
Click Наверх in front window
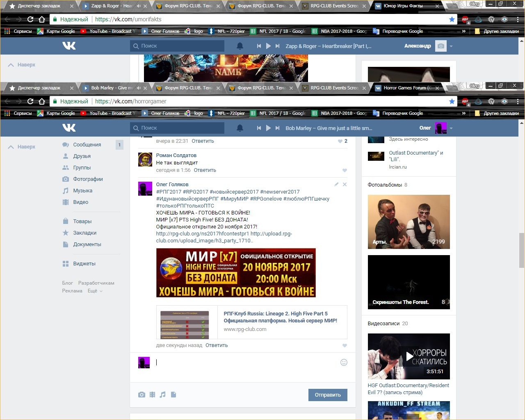click(22, 147)
